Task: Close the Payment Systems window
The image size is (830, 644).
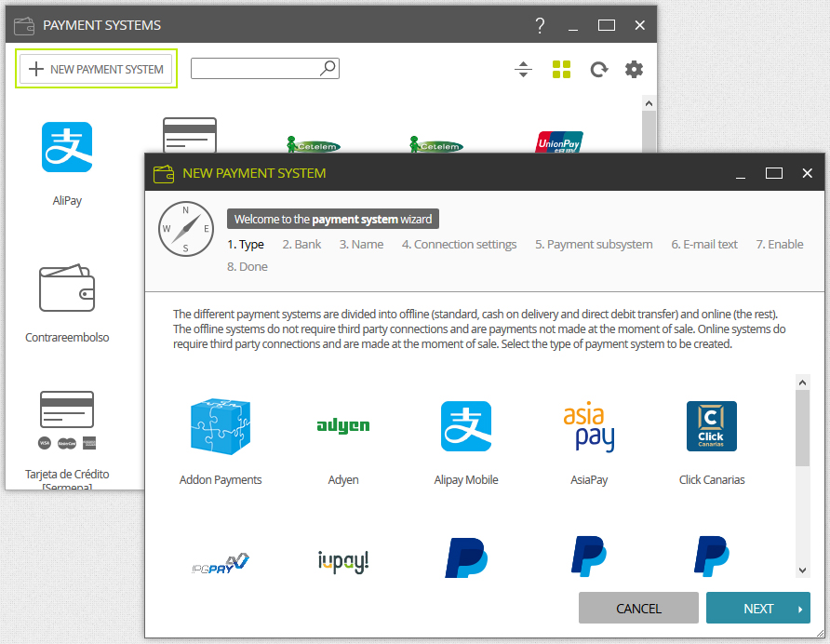Action: tap(639, 25)
